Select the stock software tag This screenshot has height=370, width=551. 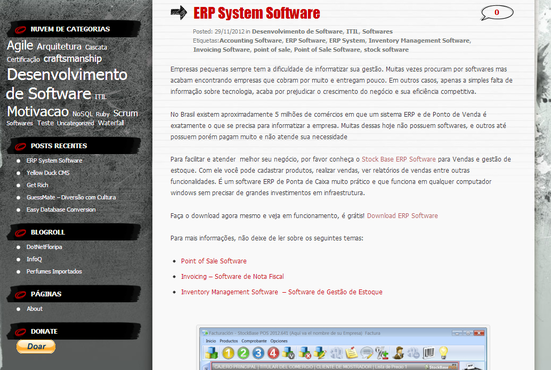pyautogui.click(x=386, y=50)
